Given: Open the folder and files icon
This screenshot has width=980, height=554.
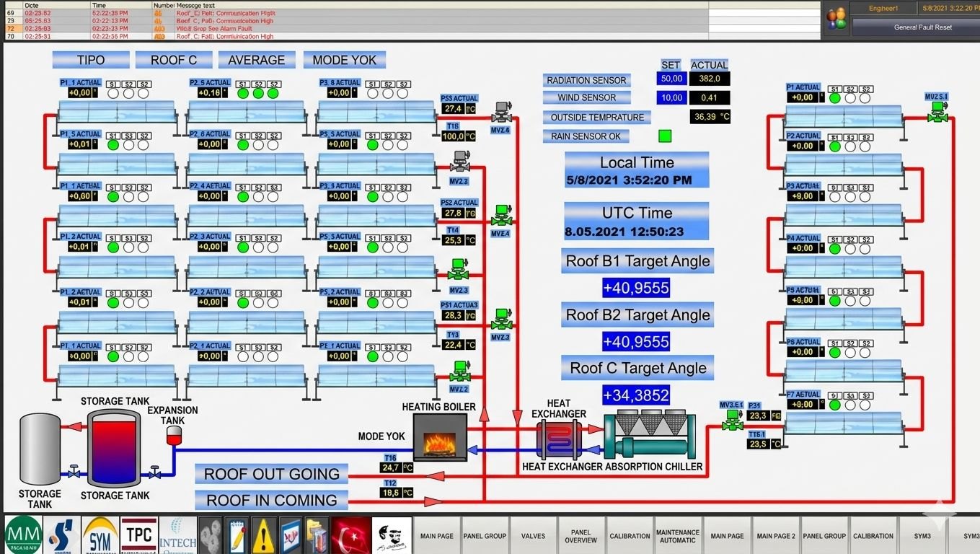Looking at the screenshot, I should pyautogui.click(x=317, y=535).
